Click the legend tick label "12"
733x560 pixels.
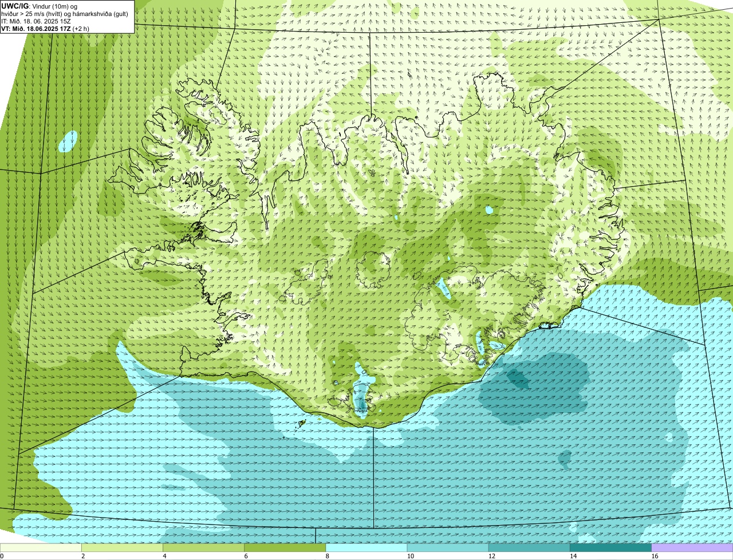tap(492, 556)
